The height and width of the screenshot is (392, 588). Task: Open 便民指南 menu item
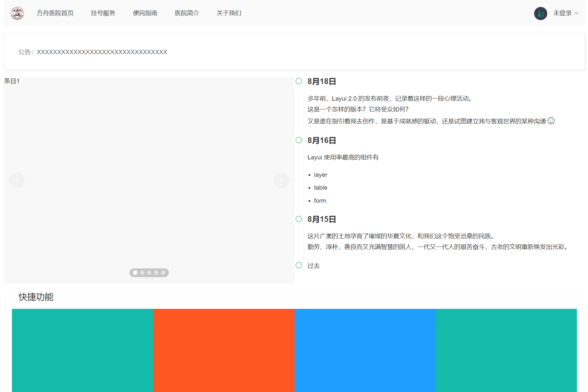[x=145, y=13]
